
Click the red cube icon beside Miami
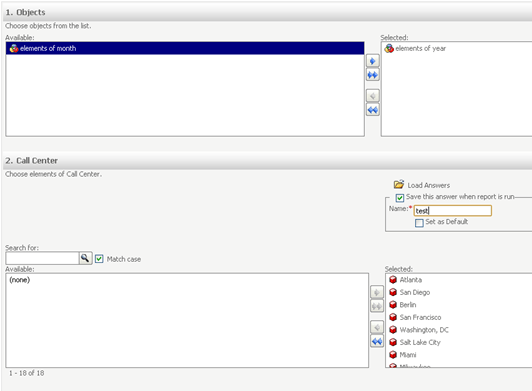coord(393,355)
